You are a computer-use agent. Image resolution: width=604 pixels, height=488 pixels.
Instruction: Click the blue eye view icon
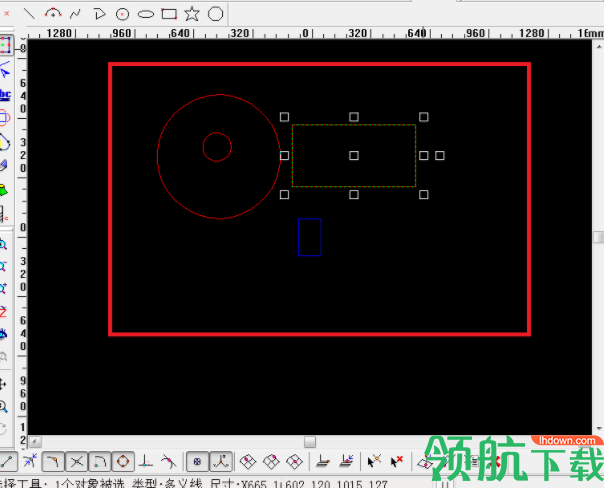click(x=3, y=334)
